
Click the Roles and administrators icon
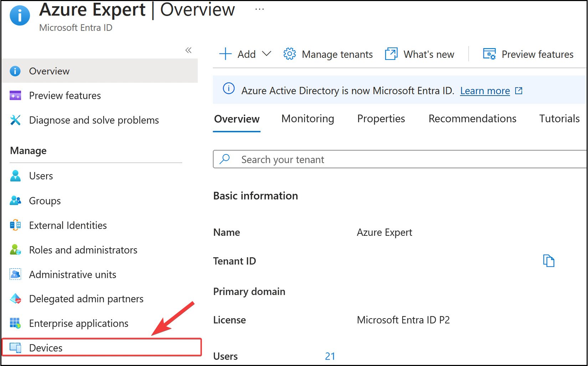[15, 250]
